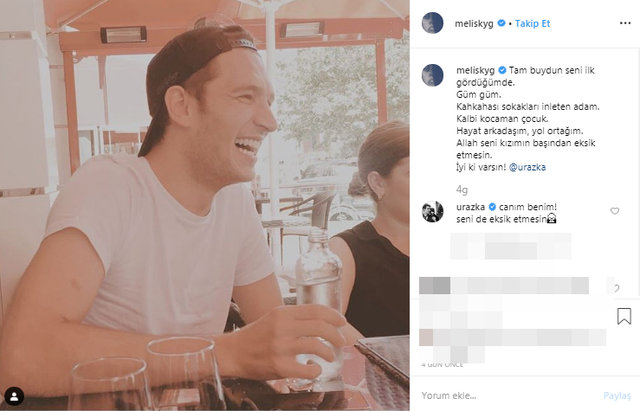Open meliskyg profile picture in header
The height and width of the screenshot is (411, 640).
click(x=433, y=23)
